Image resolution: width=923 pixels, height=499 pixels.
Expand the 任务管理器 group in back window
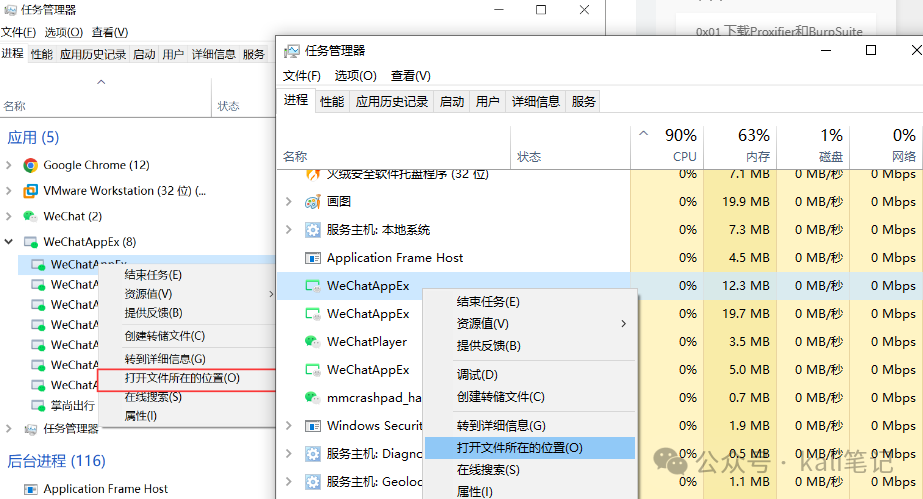pyautogui.click(x=9, y=429)
